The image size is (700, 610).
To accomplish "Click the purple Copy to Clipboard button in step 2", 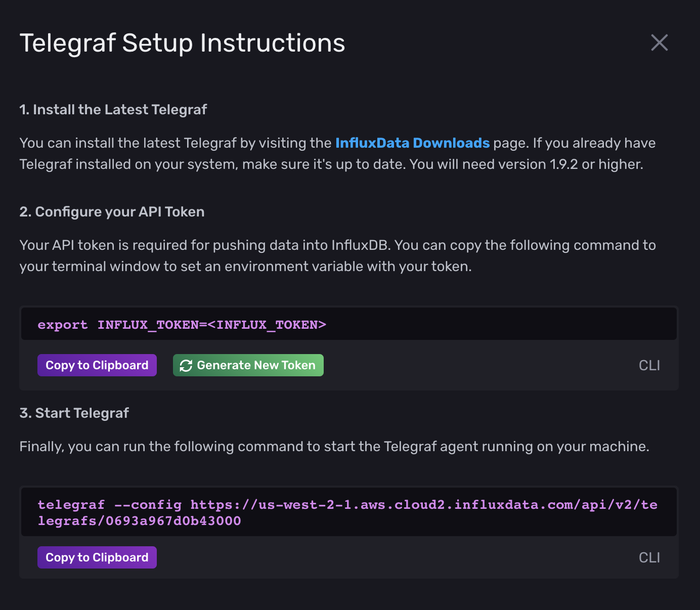I will coord(97,365).
